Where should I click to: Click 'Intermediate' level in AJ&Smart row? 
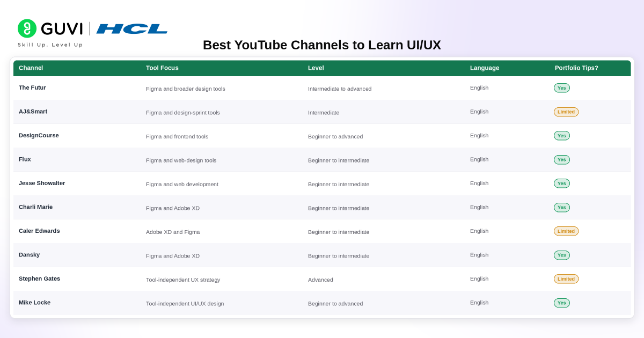coord(324,113)
